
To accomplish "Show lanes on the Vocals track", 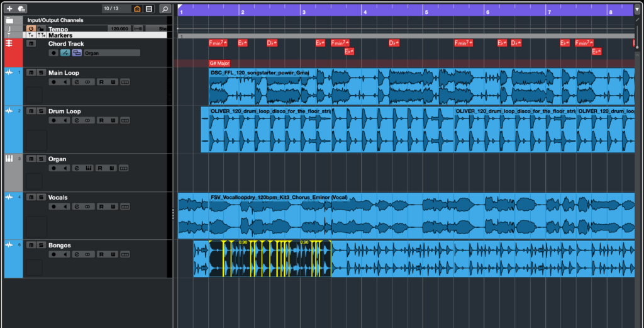I will click(x=125, y=206).
